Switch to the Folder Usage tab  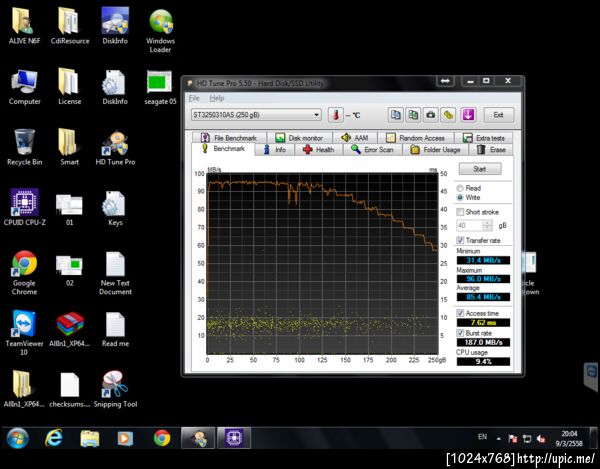tap(435, 150)
